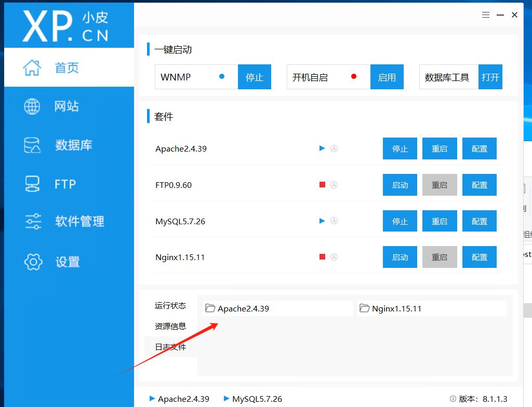The width and height of the screenshot is (532, 407).
Task: Click greyed 重启 for Nginx1.15.11
Action: pyautogui.click(x=440, y=257)
